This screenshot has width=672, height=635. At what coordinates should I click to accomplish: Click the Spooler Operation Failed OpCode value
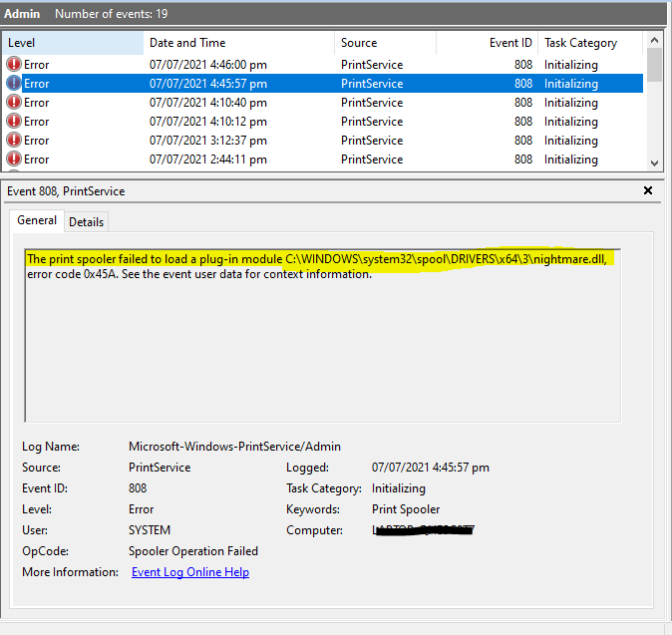[x=193, y=551]
